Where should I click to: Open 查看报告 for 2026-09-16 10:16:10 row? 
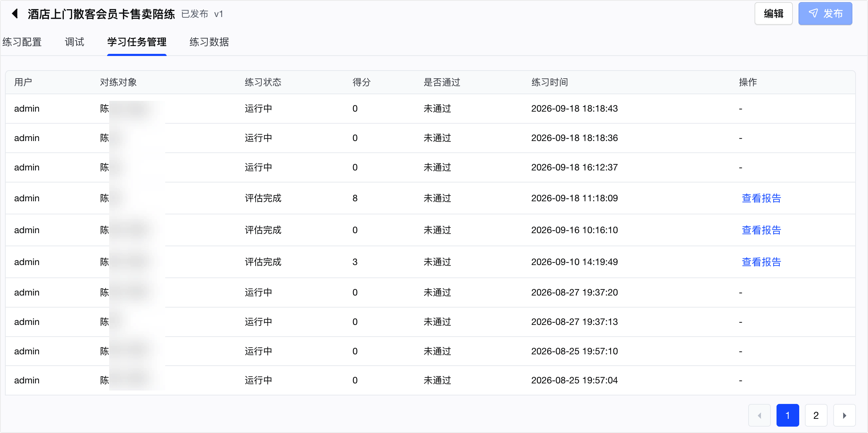[x=762, y=230]
